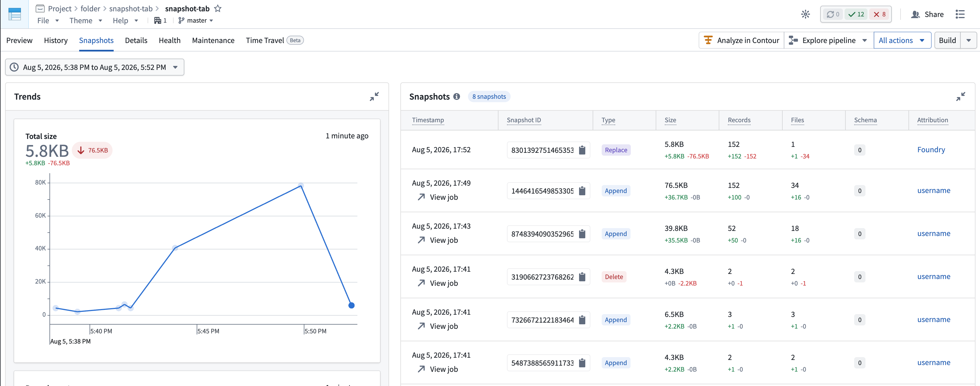Click the Replace type tag
980x386 pixels.
(x=616, y=150)
